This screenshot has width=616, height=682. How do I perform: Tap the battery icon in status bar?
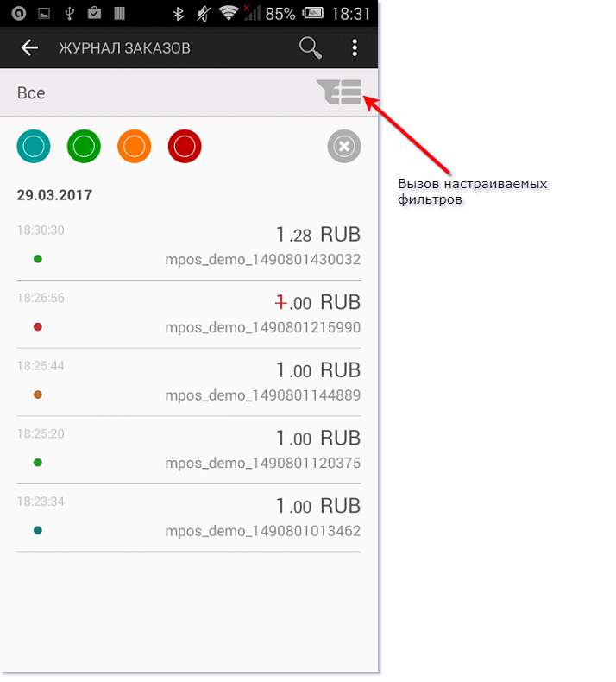(x=316, y=14)
